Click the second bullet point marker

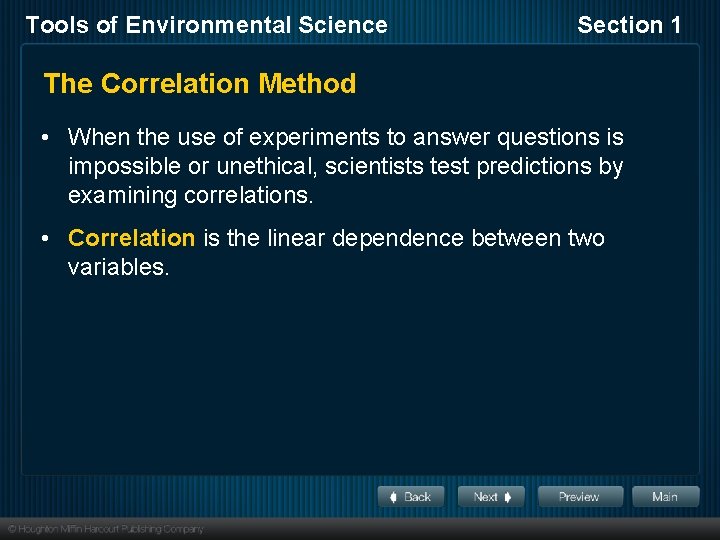point(45,238)
